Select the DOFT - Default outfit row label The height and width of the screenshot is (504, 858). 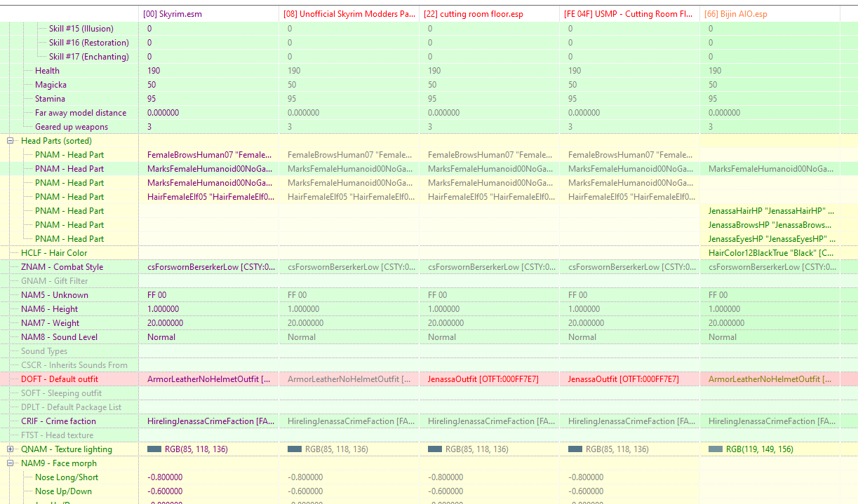(60, 379)
